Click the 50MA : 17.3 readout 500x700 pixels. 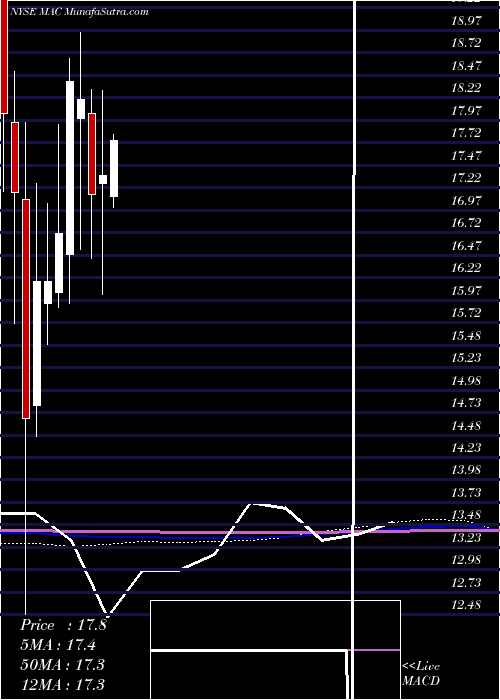pyautogui.click(x=62, y=664)
